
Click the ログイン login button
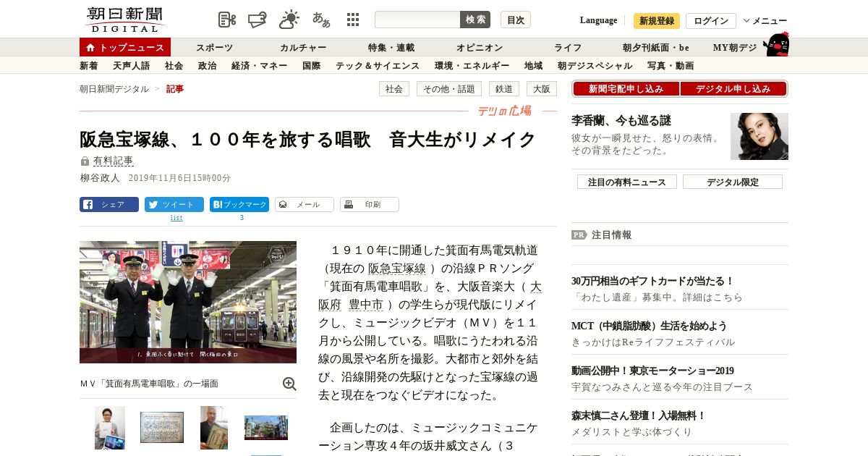[711, 21]
